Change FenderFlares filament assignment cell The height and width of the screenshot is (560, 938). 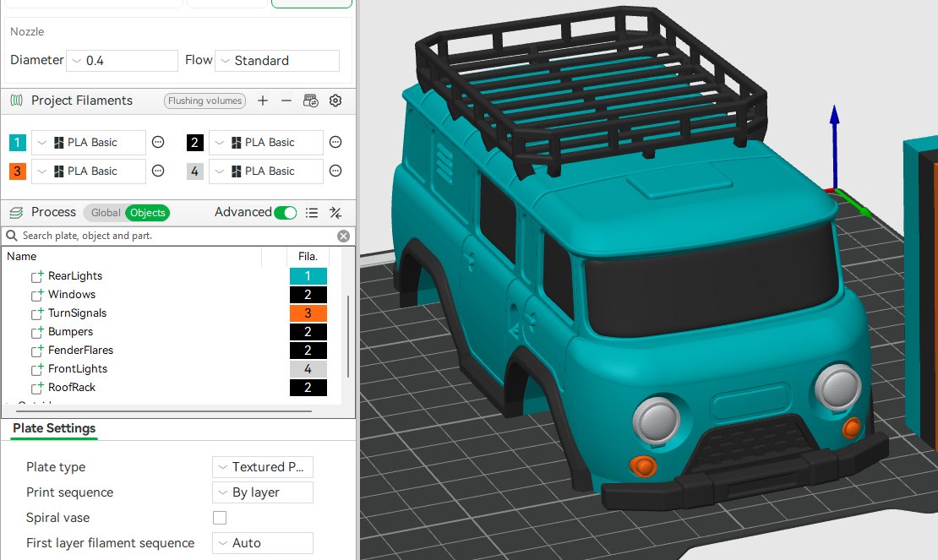(308, 351)
